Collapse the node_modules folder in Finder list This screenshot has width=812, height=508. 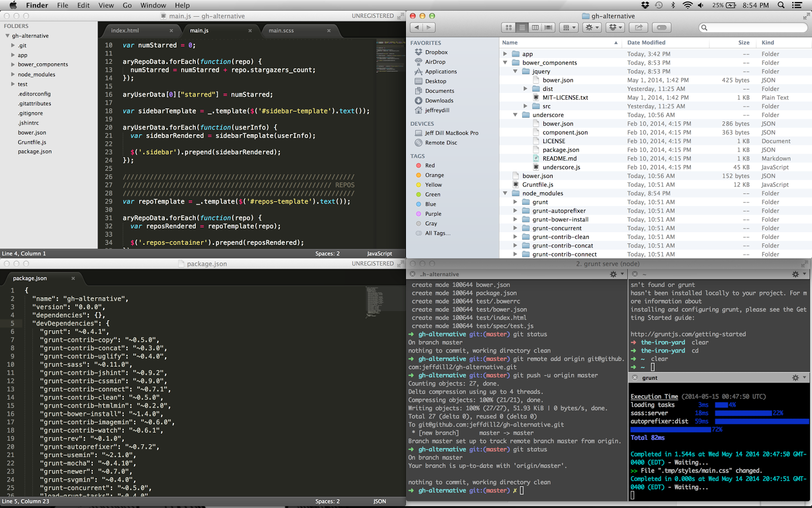tap(505, 194)
